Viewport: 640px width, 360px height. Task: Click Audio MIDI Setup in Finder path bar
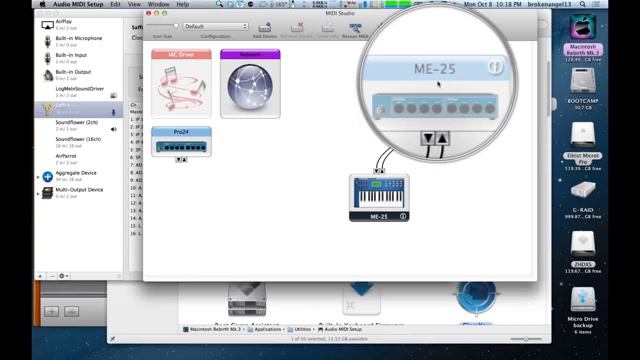[x=340, y=329]
